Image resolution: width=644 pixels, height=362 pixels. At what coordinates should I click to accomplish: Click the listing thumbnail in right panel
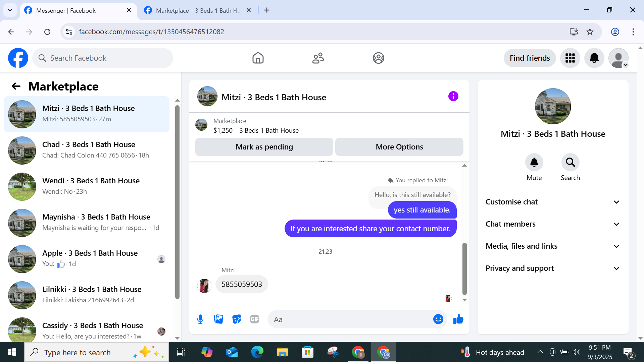553,106
